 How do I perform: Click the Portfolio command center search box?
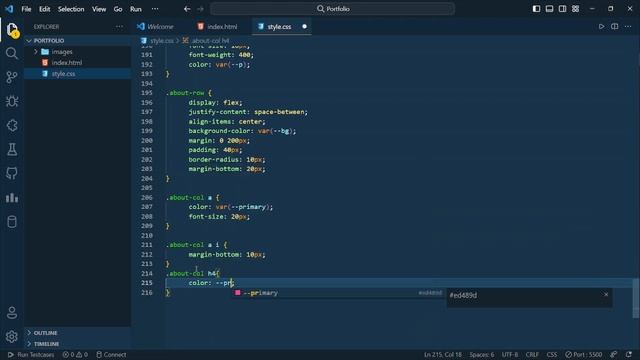point(333,9)
